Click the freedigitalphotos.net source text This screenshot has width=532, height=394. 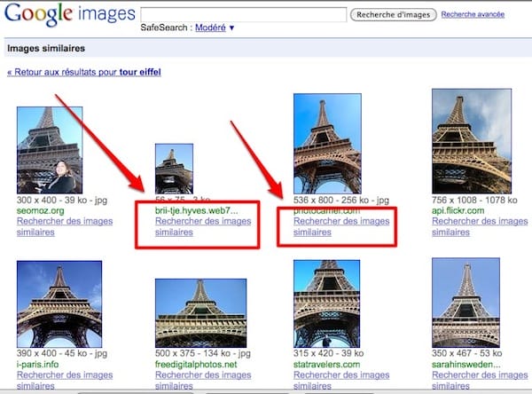(196, 365)
